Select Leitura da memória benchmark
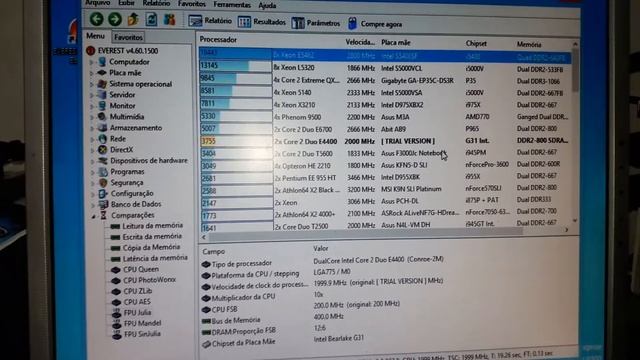 click(x=152, y=226)
